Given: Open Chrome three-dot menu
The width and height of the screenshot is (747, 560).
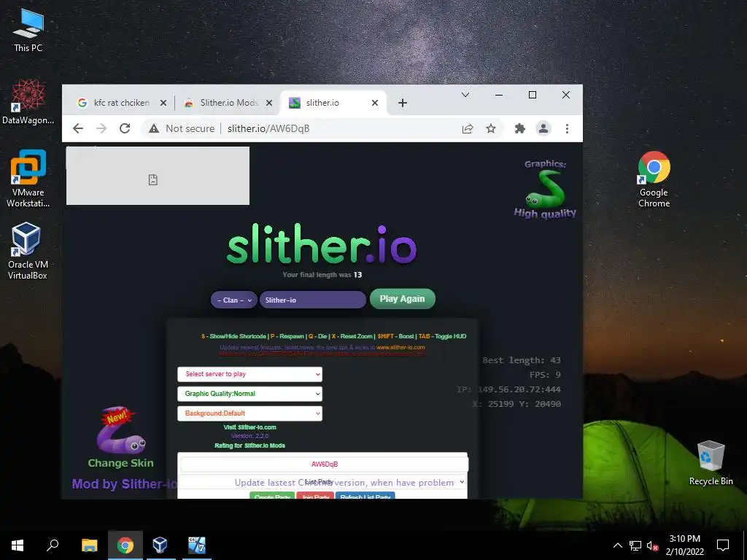Looking at the screenshot, I should [x=567, y=128].
